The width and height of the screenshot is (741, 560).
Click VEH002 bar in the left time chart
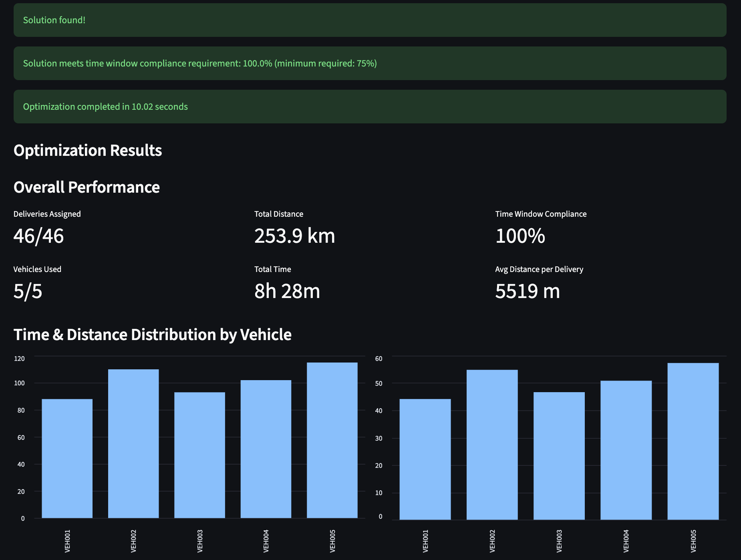133,444
